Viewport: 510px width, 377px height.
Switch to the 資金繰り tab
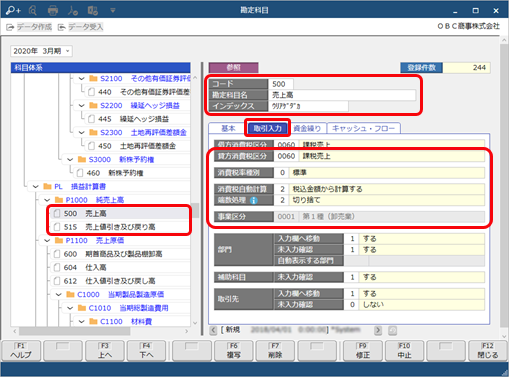[x=307, y=128]
